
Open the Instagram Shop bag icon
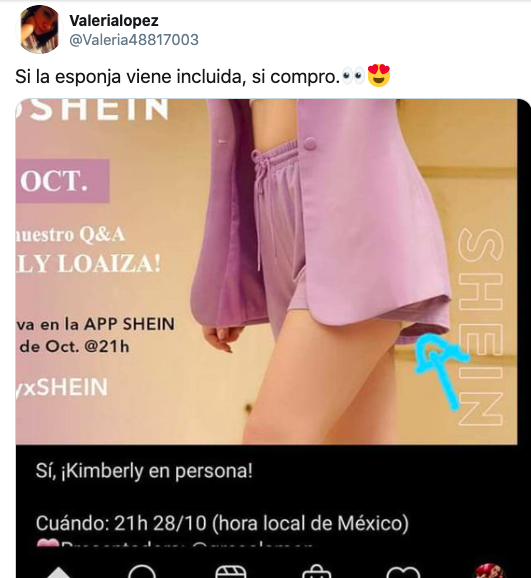[x=316, y=571]
